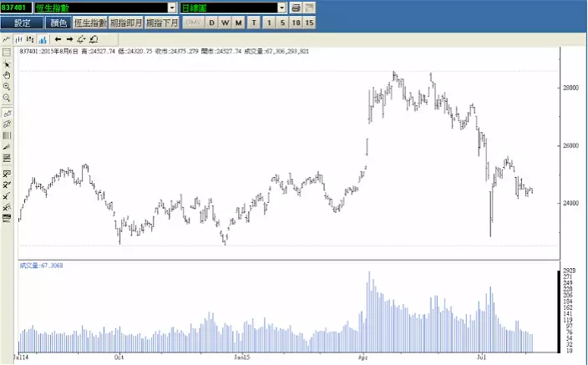Switch to 期指即月 futures tab

pyautogui.click(x=126, y=23)
